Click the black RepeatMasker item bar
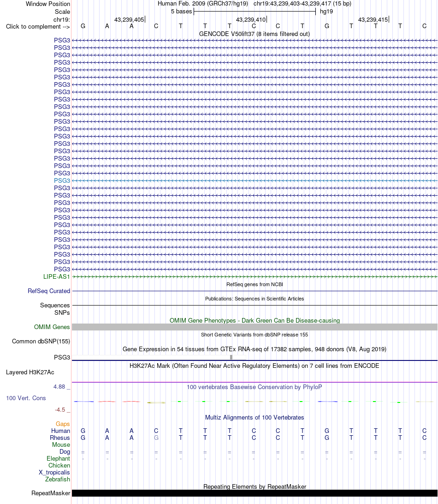Screen dimensions: 438x504 click(x=255, y=493)
